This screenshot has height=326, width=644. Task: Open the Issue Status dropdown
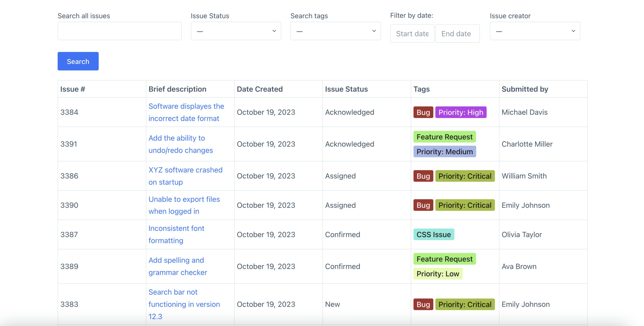(235, 31)
